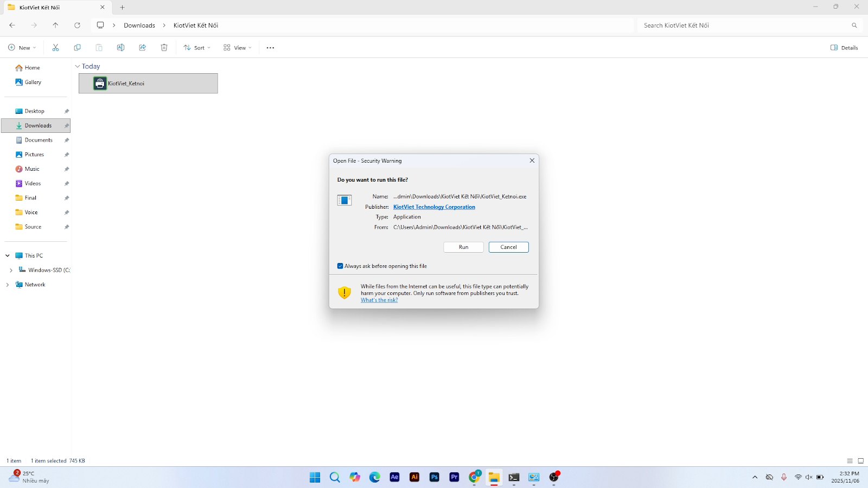Close the Security Warning dialog
868x488 pixels.
coord(532,160)
